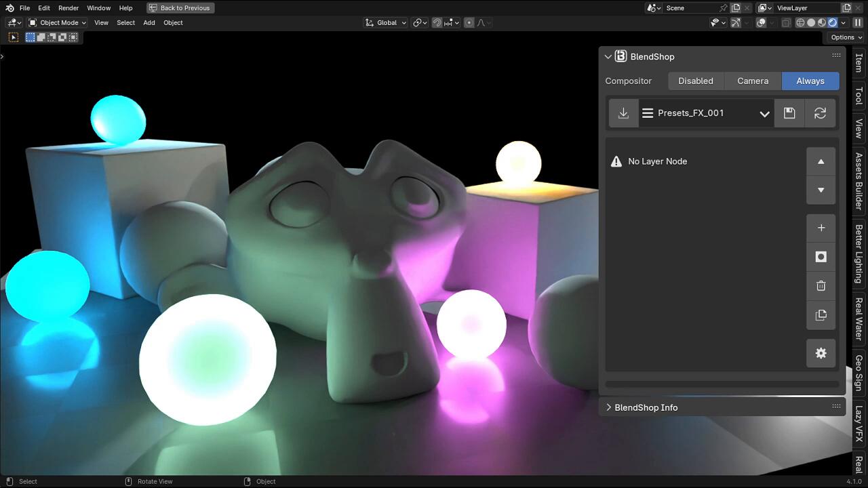868x488 pixels.
Task: Toggle snapping with the magnet icon
Action: coord(437,22)
